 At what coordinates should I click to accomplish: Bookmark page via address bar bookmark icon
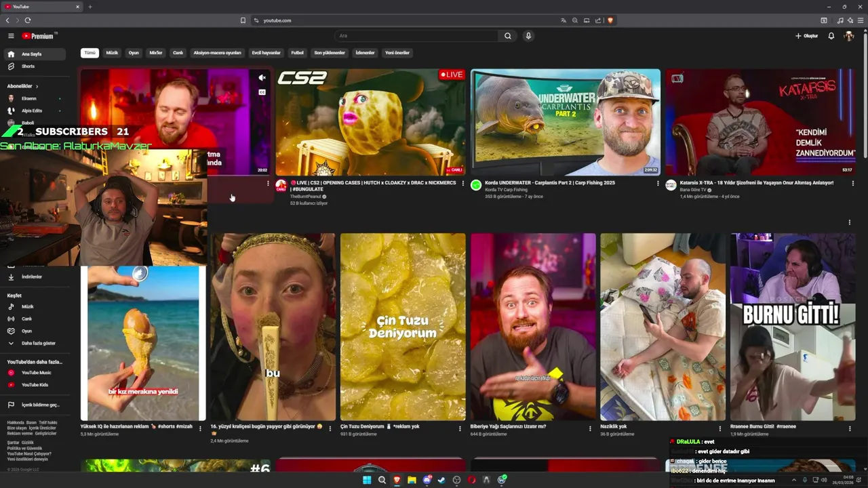tap(243, 20)
